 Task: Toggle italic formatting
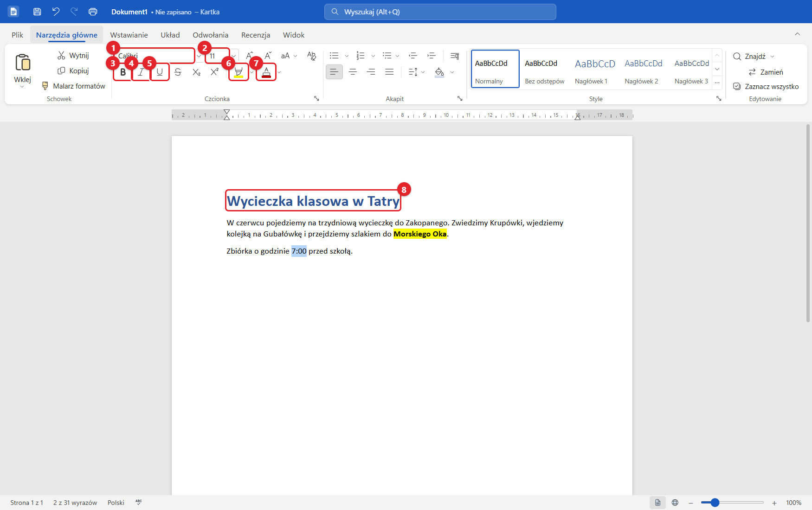tap(141, 72)
